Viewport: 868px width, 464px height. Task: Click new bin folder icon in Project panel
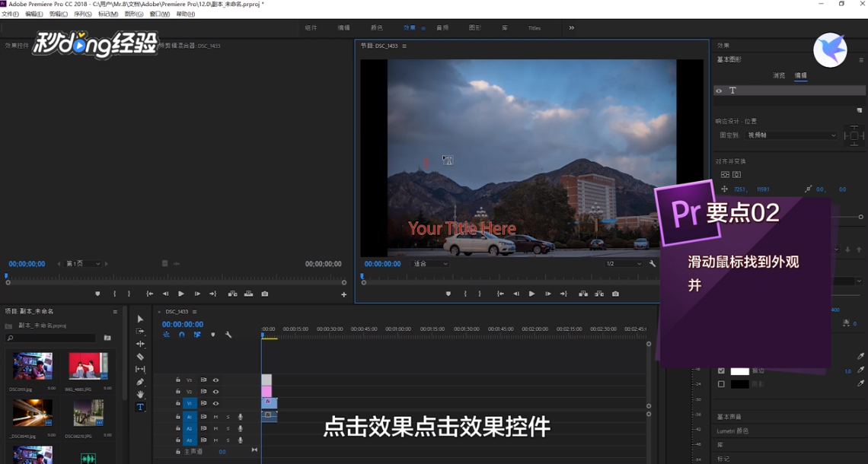(107, 338)
